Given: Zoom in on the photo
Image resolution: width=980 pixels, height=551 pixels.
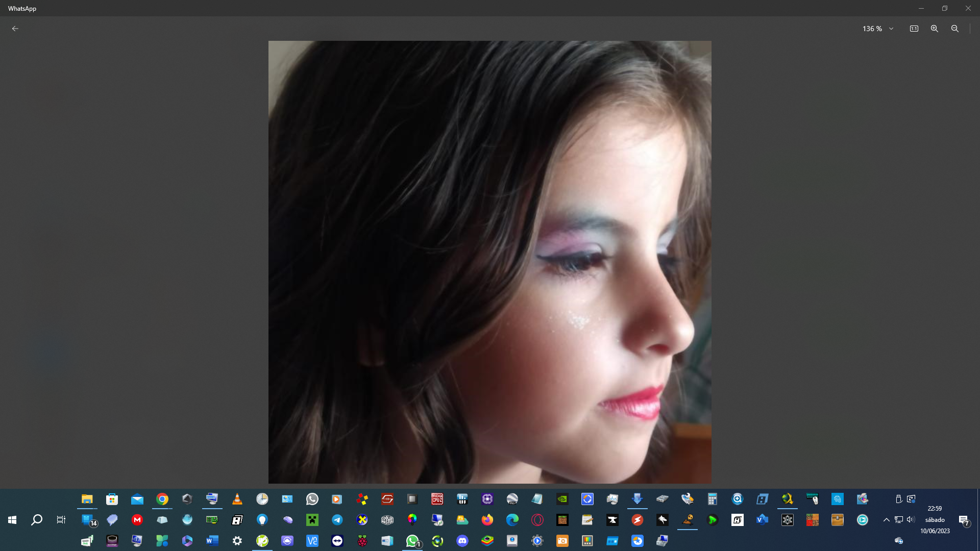Looking at the screenshot, I should tap(935, 29).
